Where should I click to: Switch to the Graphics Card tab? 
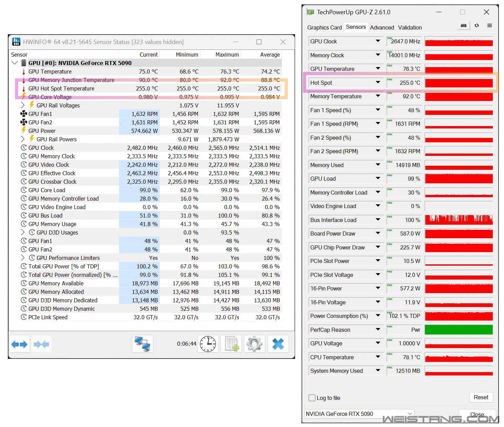coord(324,27)
